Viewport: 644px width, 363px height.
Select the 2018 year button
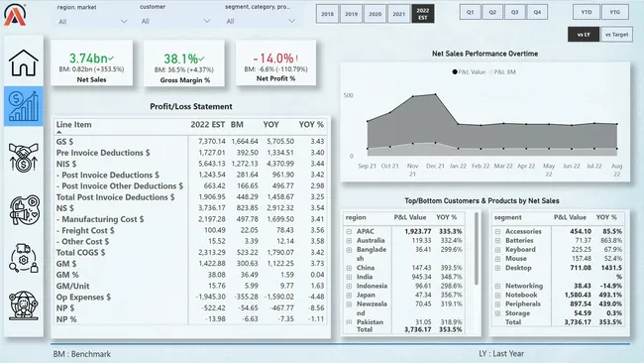point(327,14)
